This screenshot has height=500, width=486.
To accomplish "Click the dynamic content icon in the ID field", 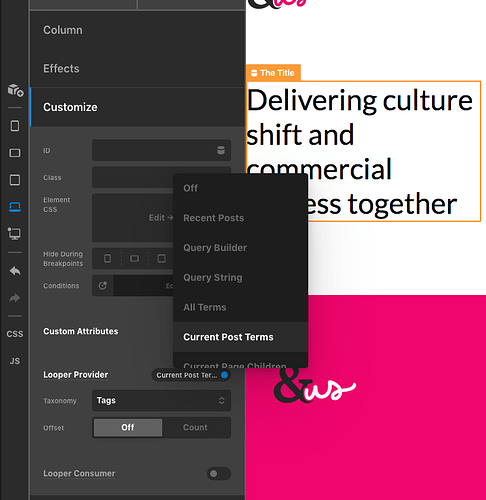I will pyautogui.click(x=221, y=150).
